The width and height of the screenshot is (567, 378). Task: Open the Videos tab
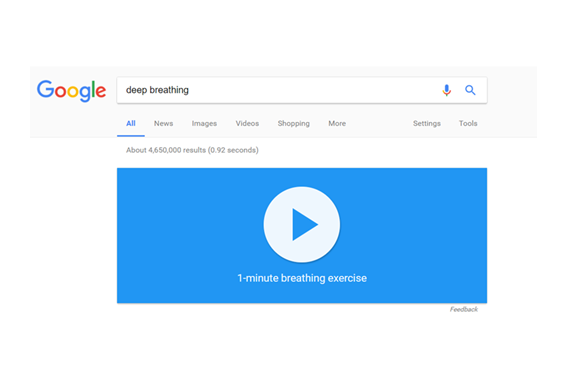coord(247,123)
